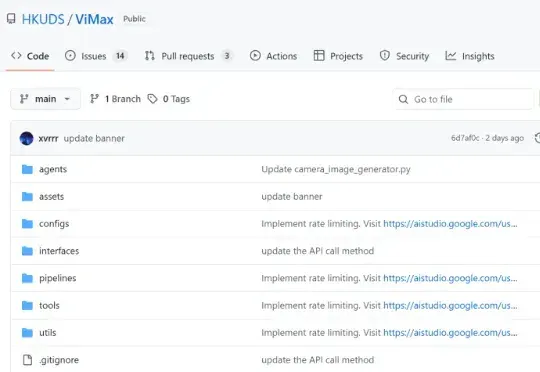Viewport: 540px width, 372px height.
Task: Open the Insights tab
Action: coord(470,56)
